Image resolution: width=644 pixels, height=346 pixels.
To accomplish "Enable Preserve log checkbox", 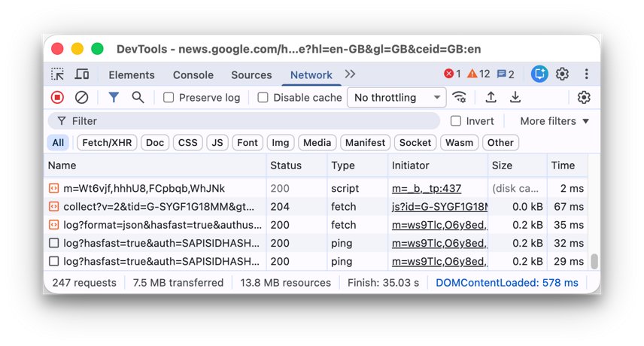I will [x=169, y=97].
